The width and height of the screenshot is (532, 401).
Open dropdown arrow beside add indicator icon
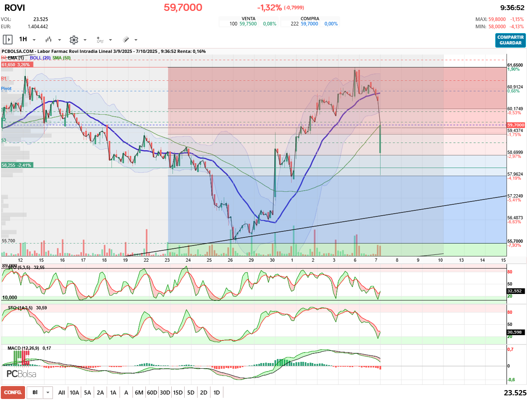tap(110, 40)
